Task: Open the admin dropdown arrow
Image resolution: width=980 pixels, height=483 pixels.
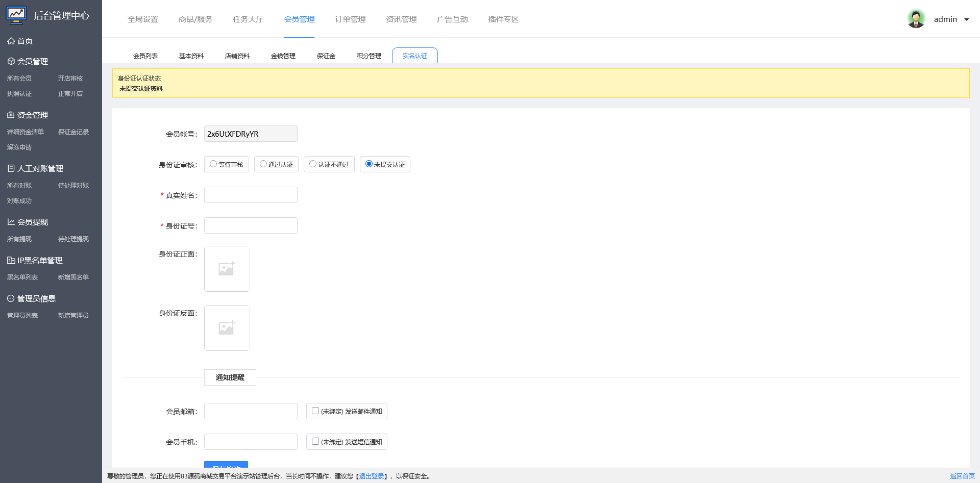Action: pos(967,19)
